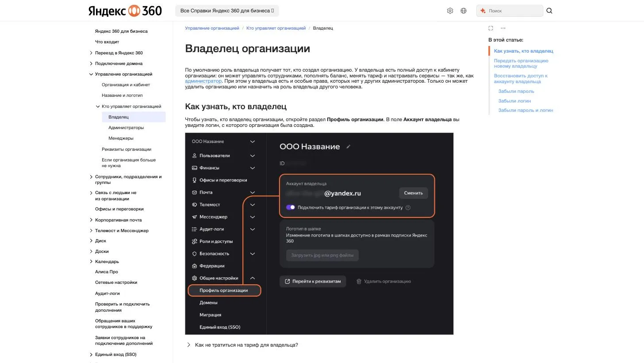
Task: Open Проверить и подключить дополнения page
Action: (123, 307)
